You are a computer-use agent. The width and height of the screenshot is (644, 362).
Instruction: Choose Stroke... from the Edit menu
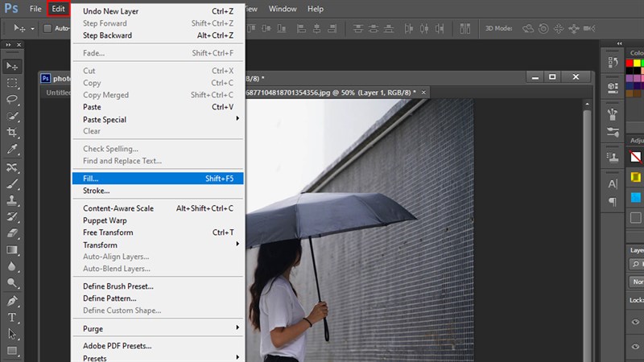158,191
